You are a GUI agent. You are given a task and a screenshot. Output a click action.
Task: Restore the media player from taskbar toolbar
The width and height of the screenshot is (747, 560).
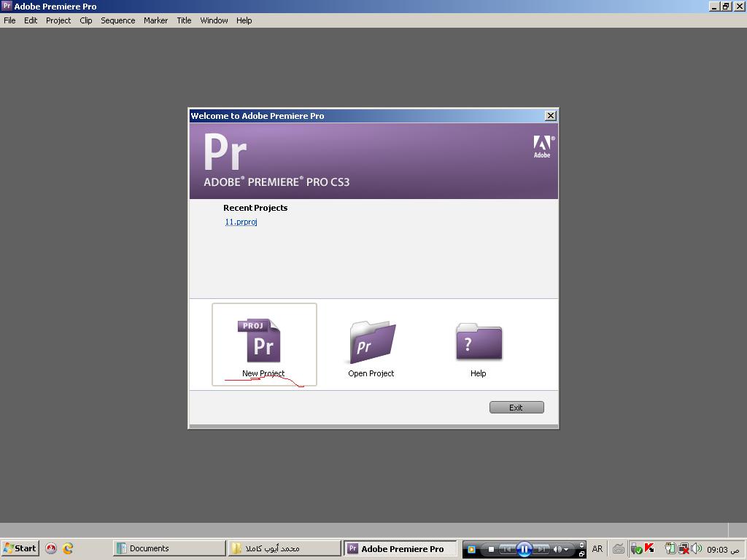point(581,554)
